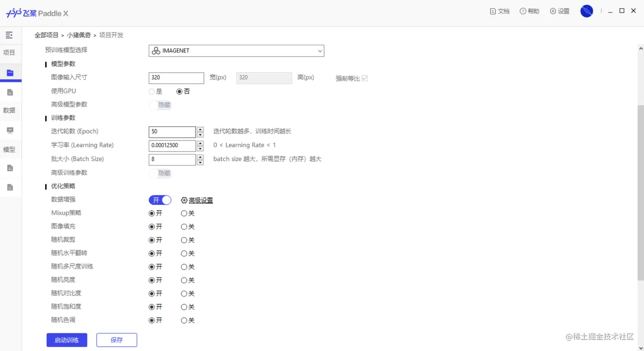Go to 模型 in the sidebar
Screen dimensions: 644x351
coord(9,149)
